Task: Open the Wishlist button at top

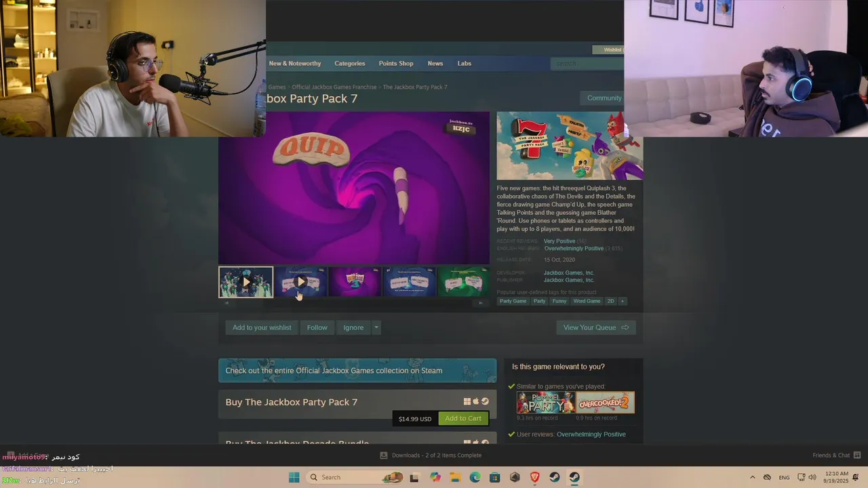Action: click(609, 49)
